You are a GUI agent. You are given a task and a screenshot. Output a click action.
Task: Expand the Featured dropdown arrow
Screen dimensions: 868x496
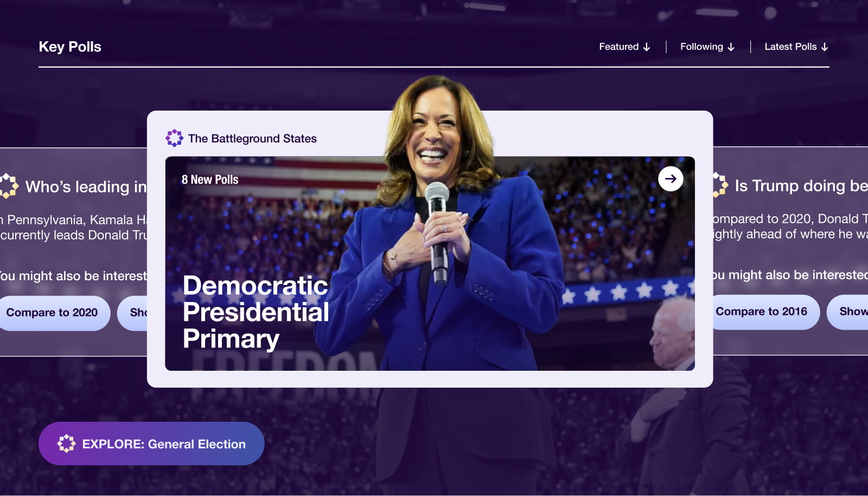pos(647,47)
